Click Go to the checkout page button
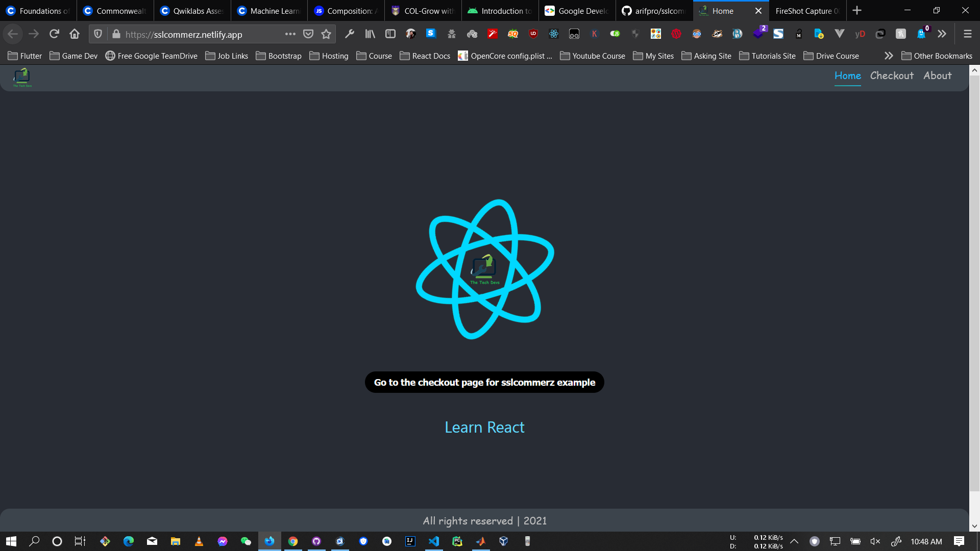Viewport: 980px width, 551px height. [x=484, y=382]
